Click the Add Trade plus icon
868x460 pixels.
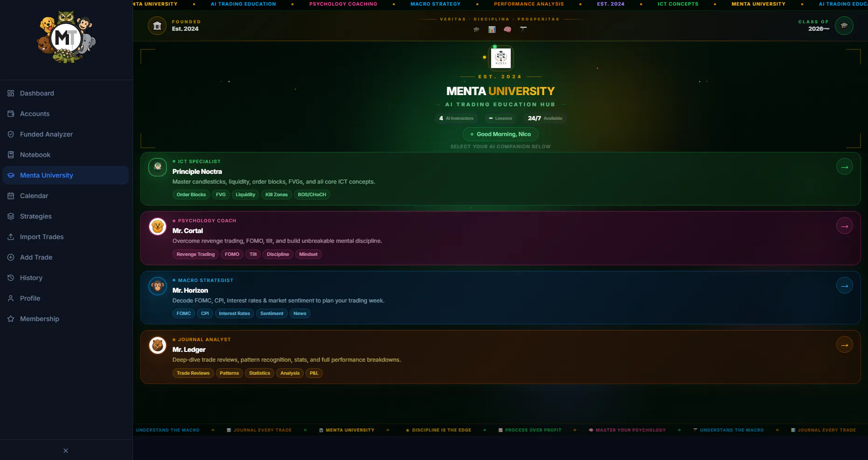point(11,257)
